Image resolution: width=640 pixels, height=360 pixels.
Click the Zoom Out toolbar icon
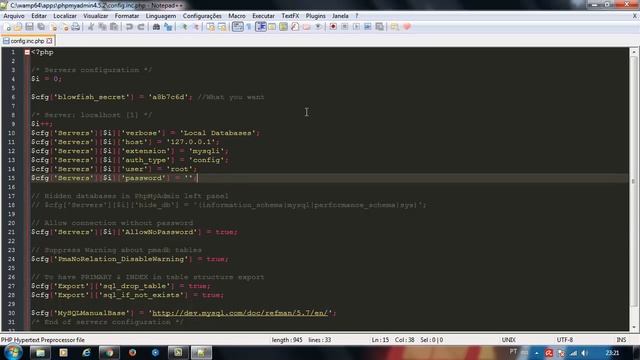point(196,27)
